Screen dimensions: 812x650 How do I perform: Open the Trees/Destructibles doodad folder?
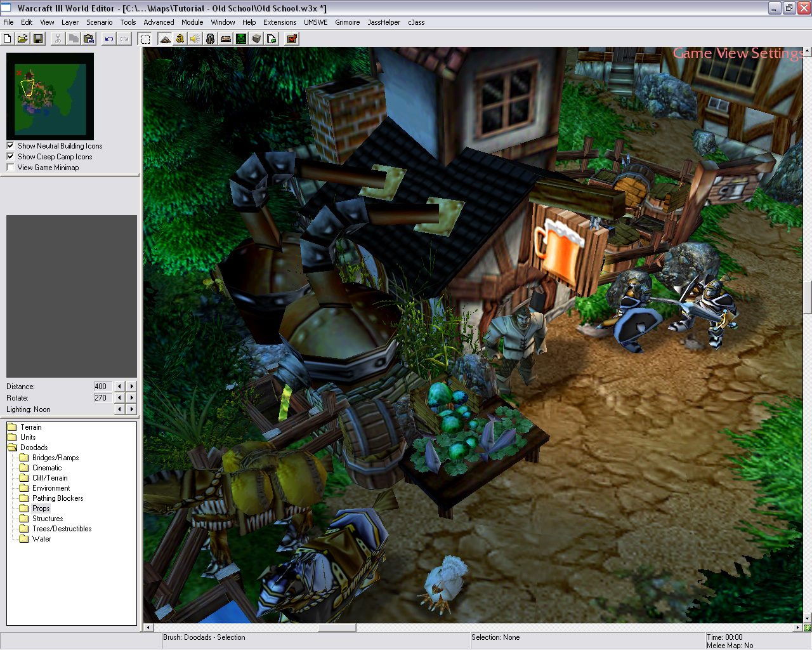[62, 529]
